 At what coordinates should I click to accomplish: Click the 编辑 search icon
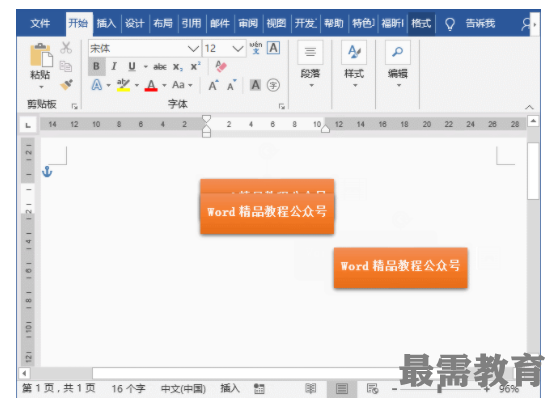point(398,52)
